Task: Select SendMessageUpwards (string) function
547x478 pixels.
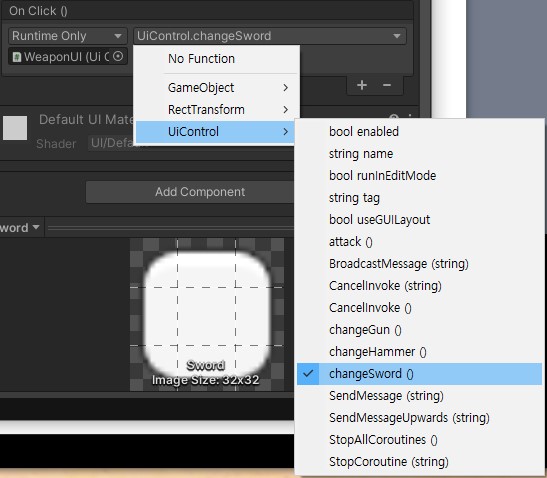Action: click(419, 418)
